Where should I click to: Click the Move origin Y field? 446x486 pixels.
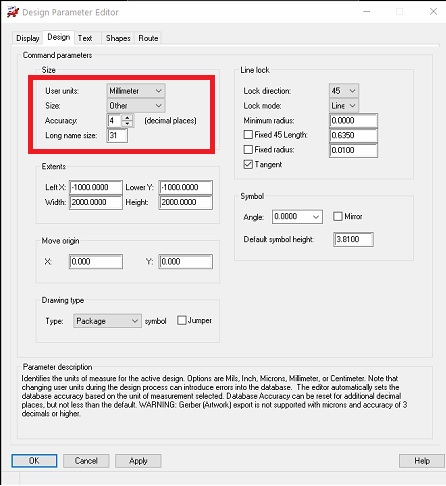click(x=186, y=262)
